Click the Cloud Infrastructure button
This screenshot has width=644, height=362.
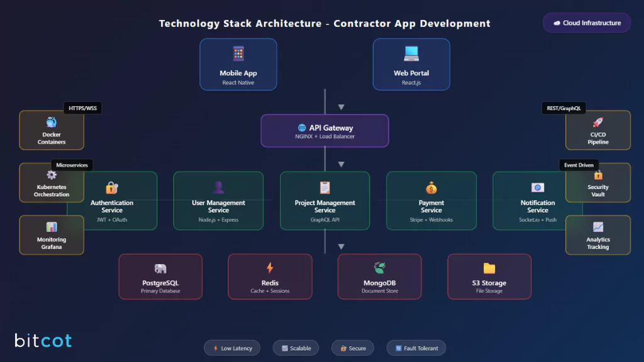(586, 23)
